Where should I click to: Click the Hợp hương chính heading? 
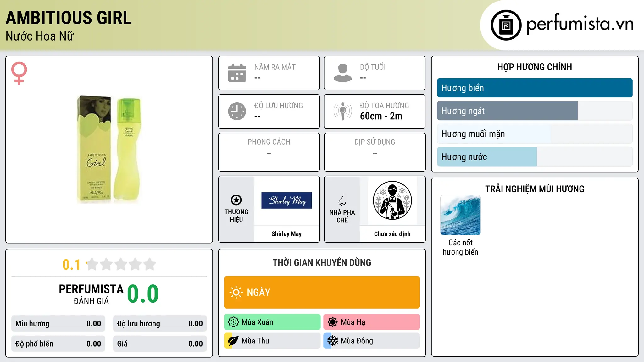click(x=535, y=67)
